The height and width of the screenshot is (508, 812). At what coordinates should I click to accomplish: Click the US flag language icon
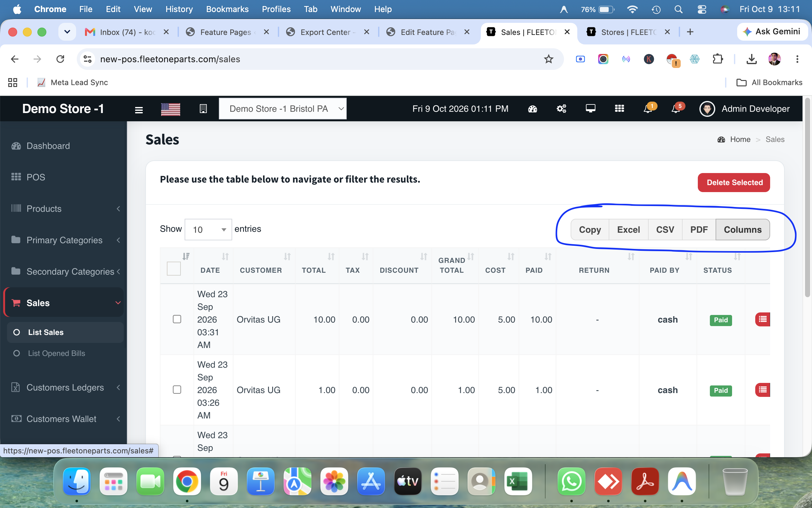click(x=170, y=109)
